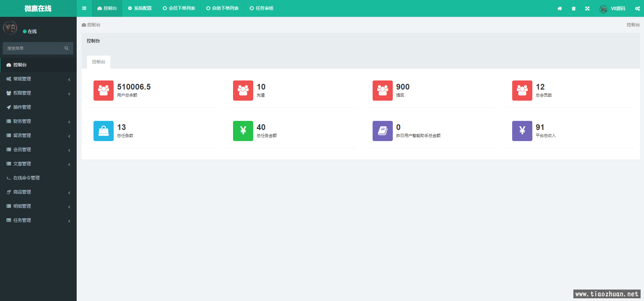Open the 系统配置 top tab
This screenshot has width=644, height=301.
point(140,8)
